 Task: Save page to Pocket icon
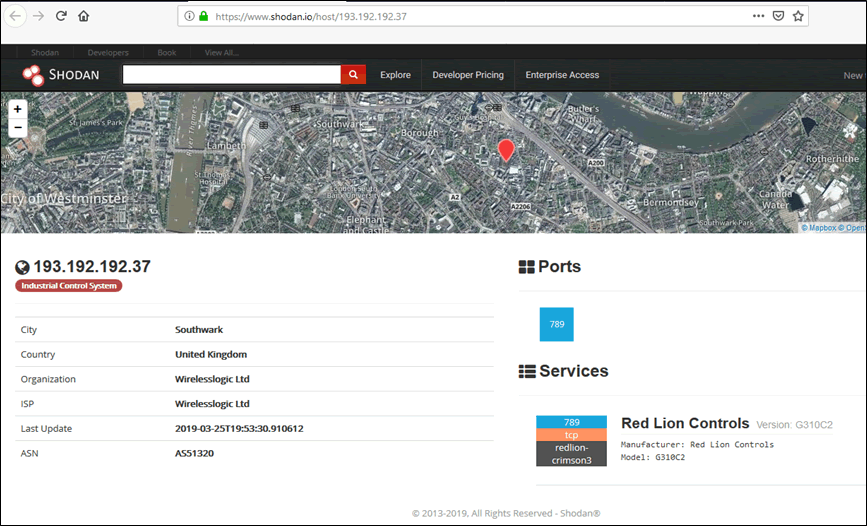click(x=778, y=16)
